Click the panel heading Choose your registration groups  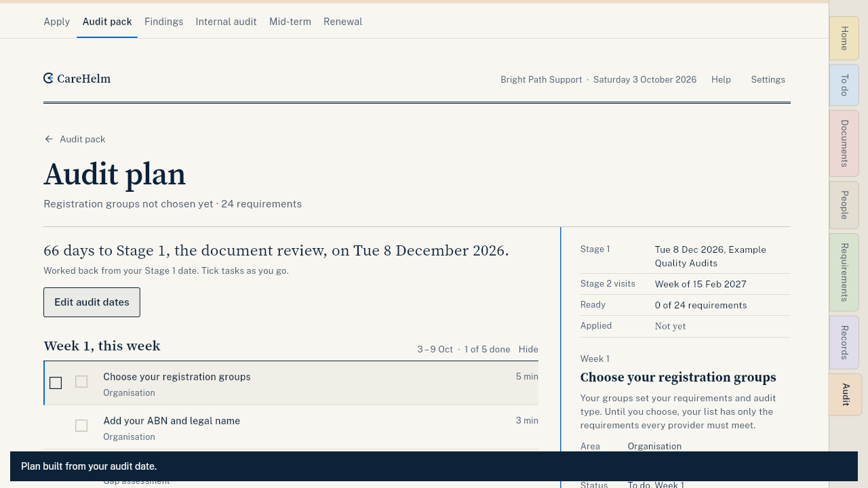click(678, 378)
